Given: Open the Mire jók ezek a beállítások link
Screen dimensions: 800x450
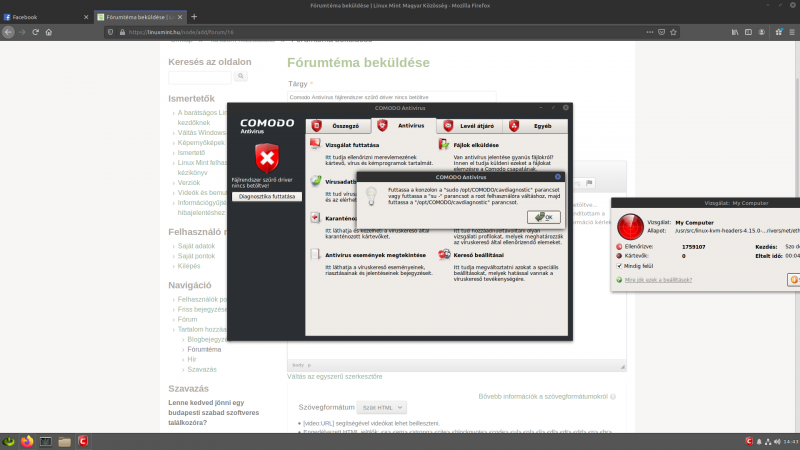Looking at the screenshot, I should click(658, 280).
